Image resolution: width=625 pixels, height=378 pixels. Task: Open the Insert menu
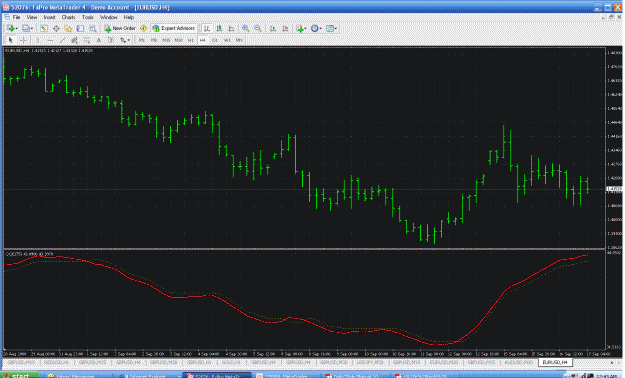[49, 17]
